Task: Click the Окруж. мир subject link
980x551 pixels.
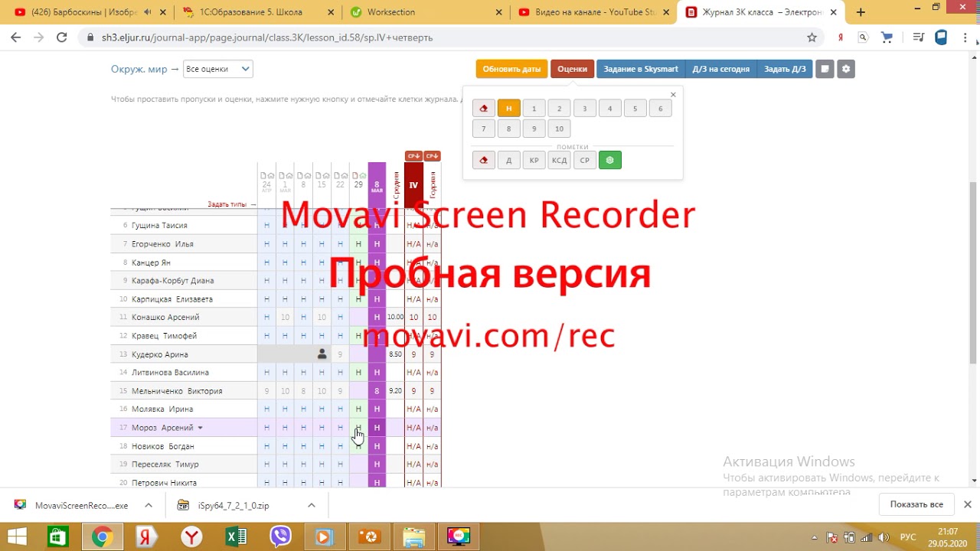Action: click(139, 69)
